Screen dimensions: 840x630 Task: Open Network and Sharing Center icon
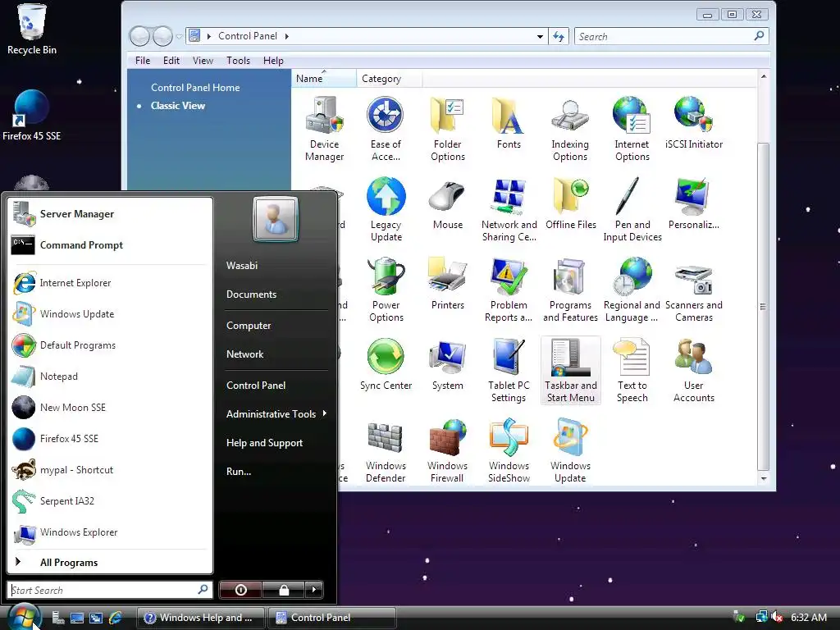pyautogui.click(x=509, y=209)
